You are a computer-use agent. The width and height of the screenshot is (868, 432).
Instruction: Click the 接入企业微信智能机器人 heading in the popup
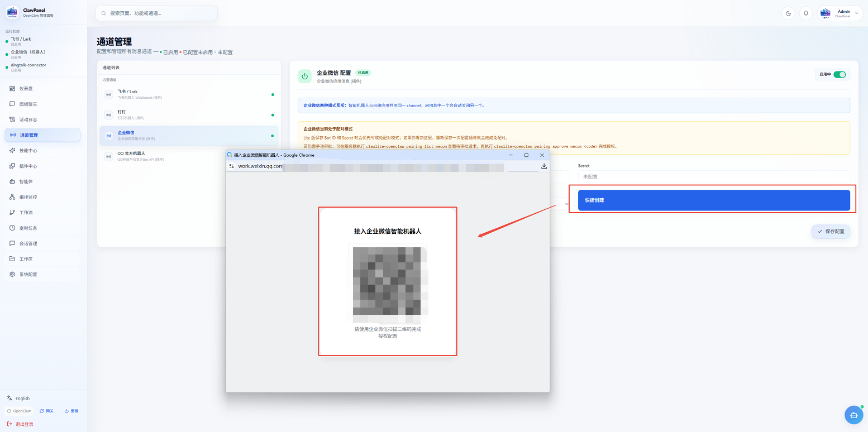coord(388,231)
